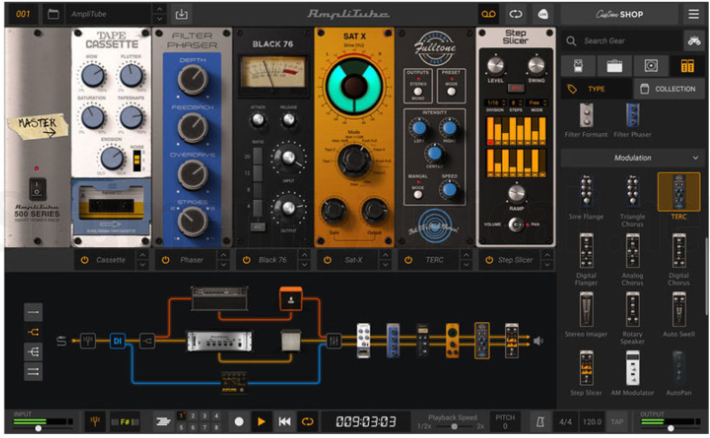The height and width of the screenshot is (438, 710).
Task: Choose the Auto Swell rack unit
Action: 679,315
